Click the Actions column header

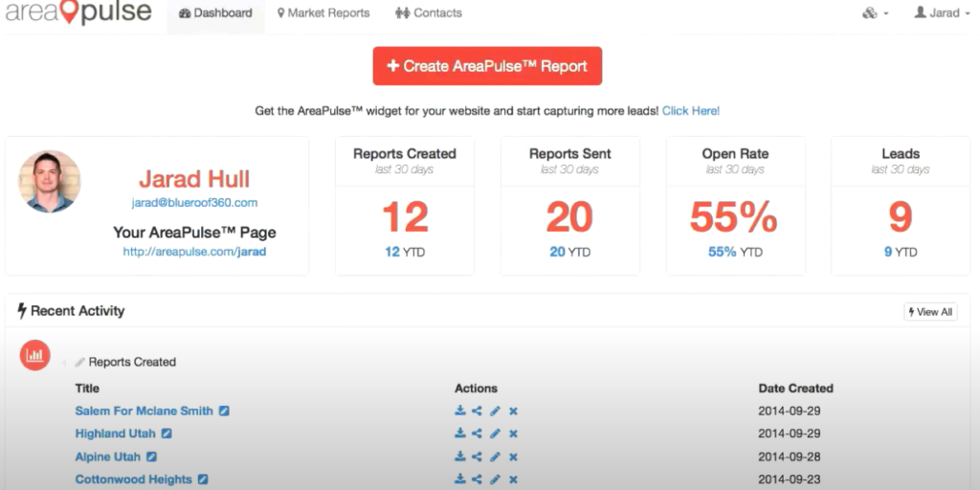pos(477,389)
